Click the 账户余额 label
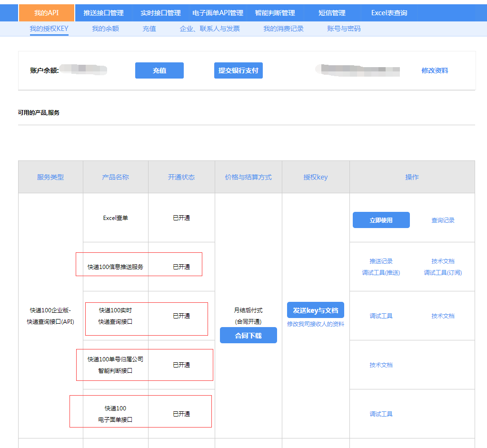Image resolution: width=487 pixels, height=448 pixels. (x=44, y=70)
